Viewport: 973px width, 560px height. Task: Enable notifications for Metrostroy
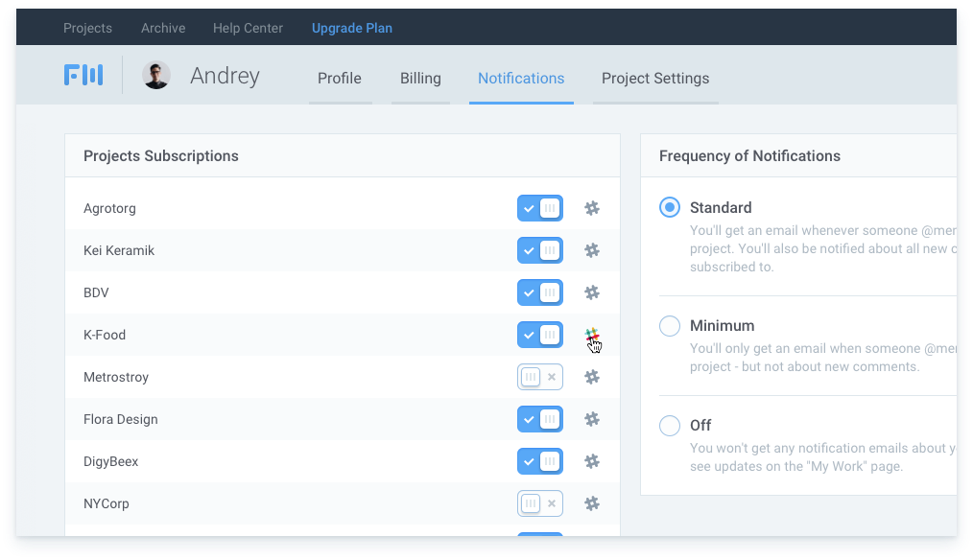(x=540, y=377)
